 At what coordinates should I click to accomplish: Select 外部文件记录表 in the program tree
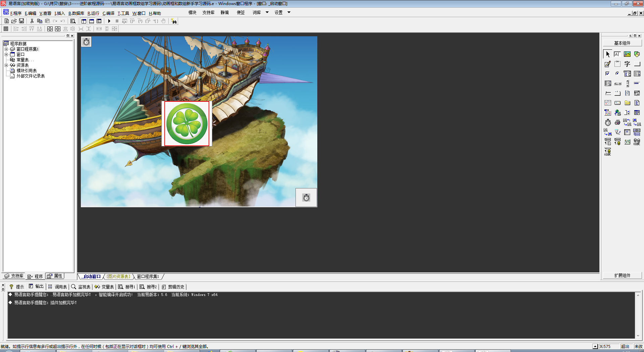point(31,76)
